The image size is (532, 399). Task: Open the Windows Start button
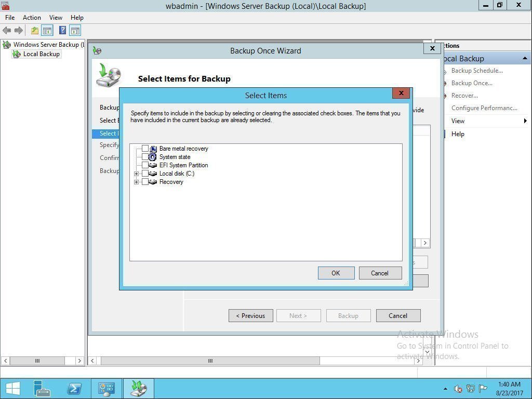coord(13,389)
